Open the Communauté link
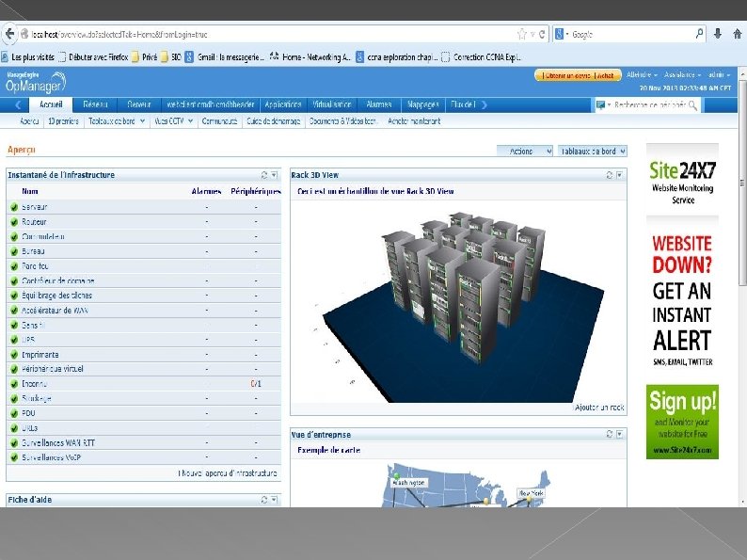The height and width of the screenshot is (560, 747). pyautogui.click(x=219, y=121)
